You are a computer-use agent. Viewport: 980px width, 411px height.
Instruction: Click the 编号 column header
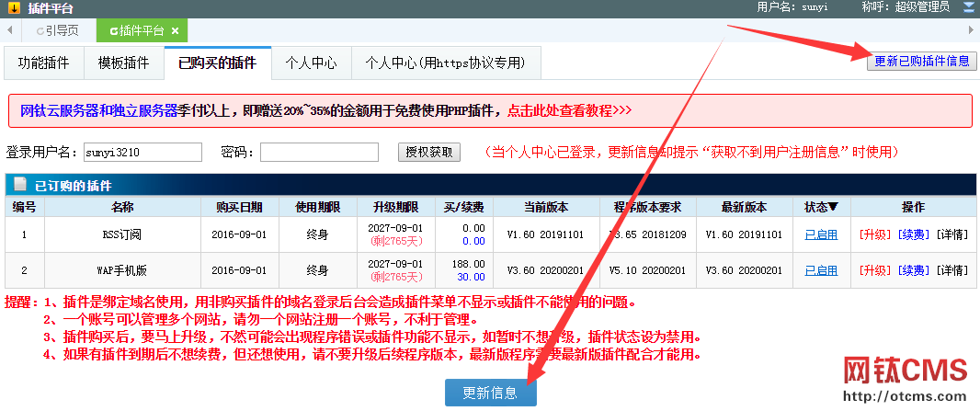(x=25, y=208)
